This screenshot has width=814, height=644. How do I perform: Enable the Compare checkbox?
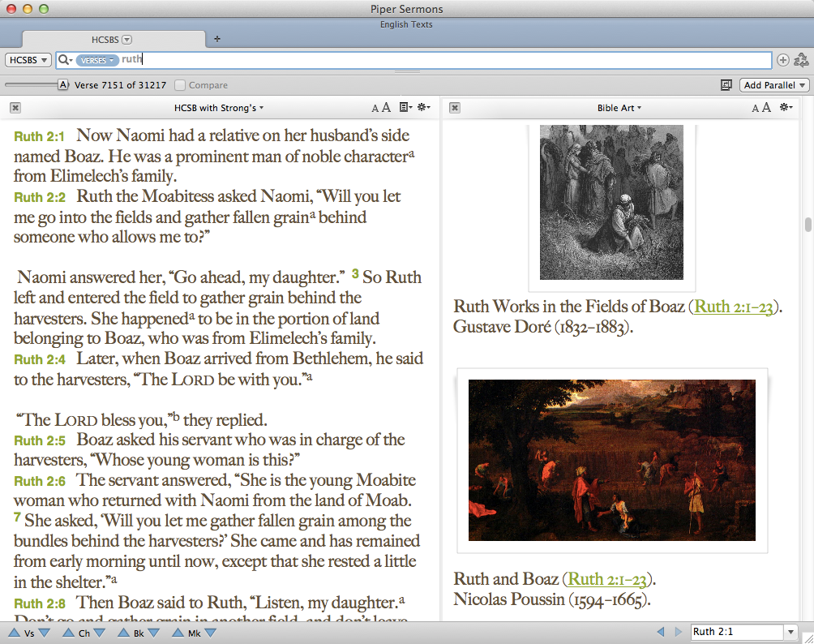click(180, 84)
